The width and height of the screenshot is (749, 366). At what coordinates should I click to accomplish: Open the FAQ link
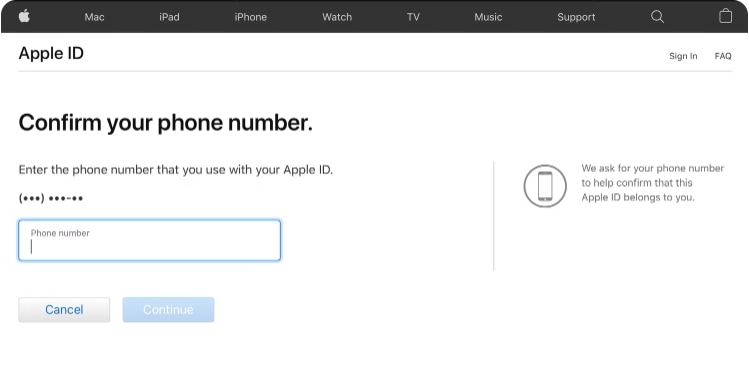pyautogui.click(x=723, y=56)
